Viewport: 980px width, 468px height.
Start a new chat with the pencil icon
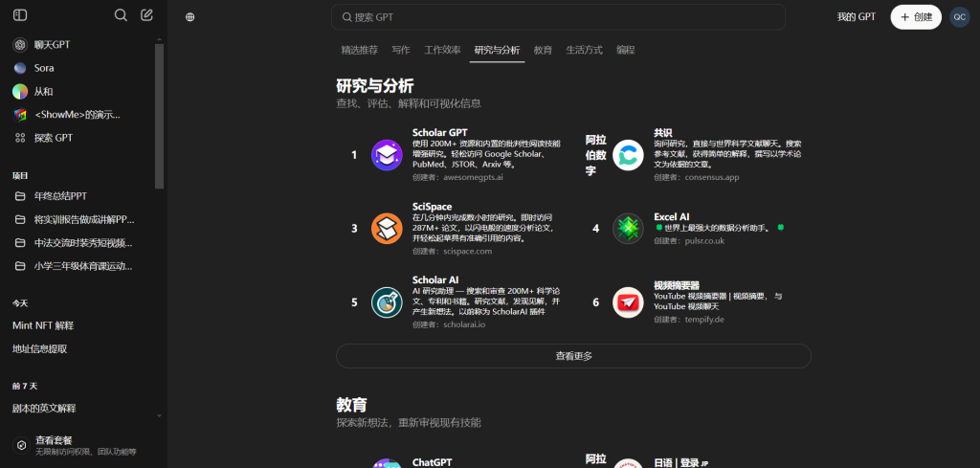click(x=146, y=15)
